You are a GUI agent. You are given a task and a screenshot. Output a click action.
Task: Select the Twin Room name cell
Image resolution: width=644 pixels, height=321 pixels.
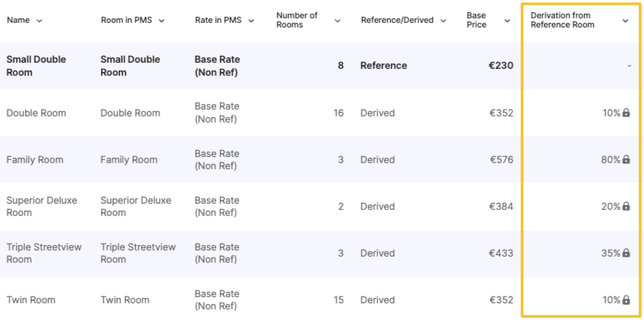31,300
